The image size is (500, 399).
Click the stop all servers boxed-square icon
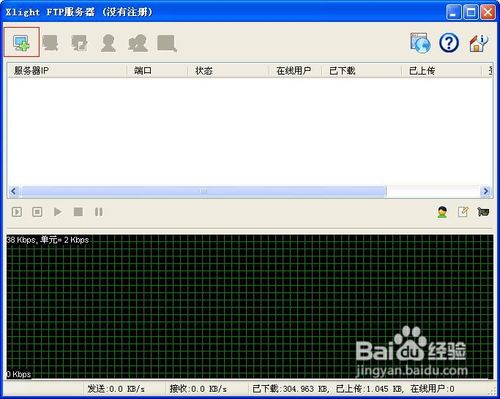pos(37,212)
